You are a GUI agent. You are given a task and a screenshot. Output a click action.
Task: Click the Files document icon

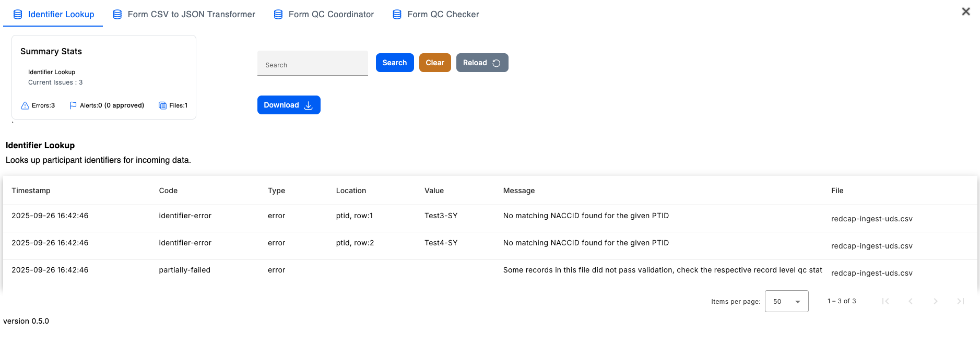(x=162, y=105)
